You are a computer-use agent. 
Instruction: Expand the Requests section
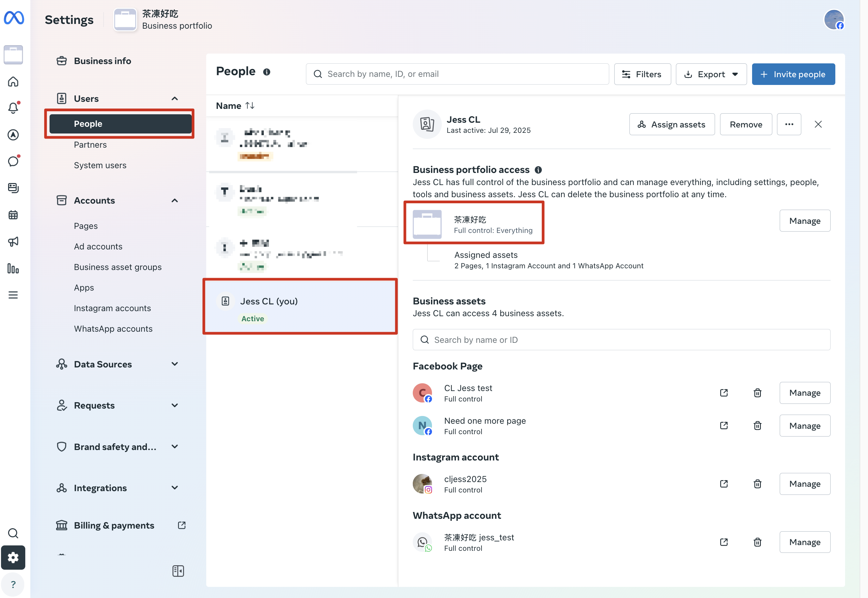[x=175, y=406]
